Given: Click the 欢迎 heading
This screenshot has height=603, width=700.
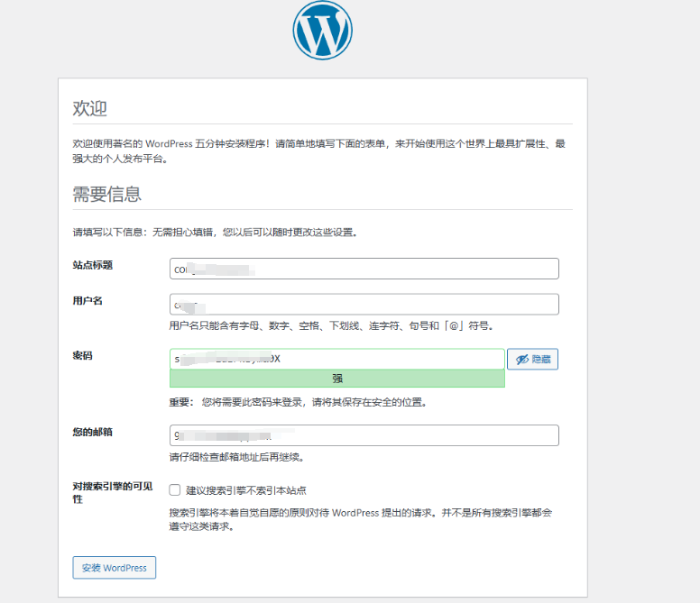Looking at the screenshot, I should pyautogui.click(x=89, y=108).
